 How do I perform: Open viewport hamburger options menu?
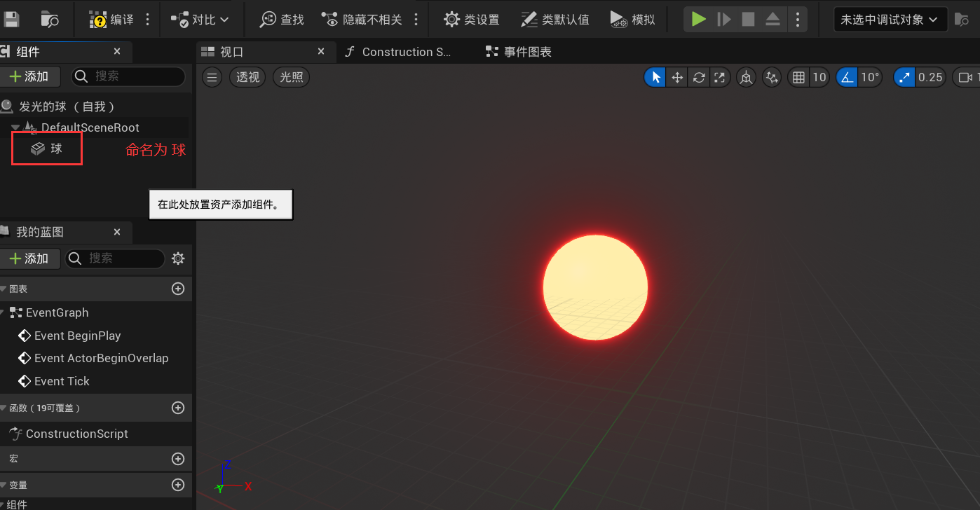pyautogui.click(x=212, y=77)
